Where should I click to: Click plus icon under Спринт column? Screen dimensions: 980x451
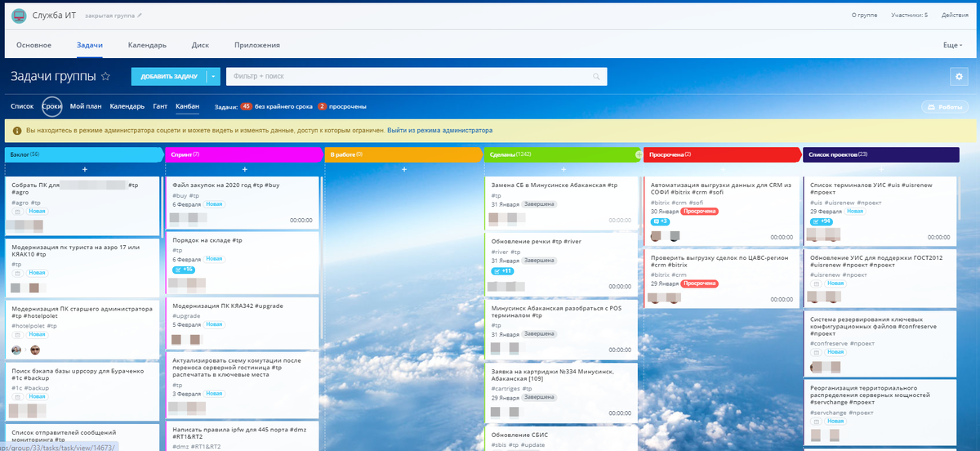pos(244,169)
